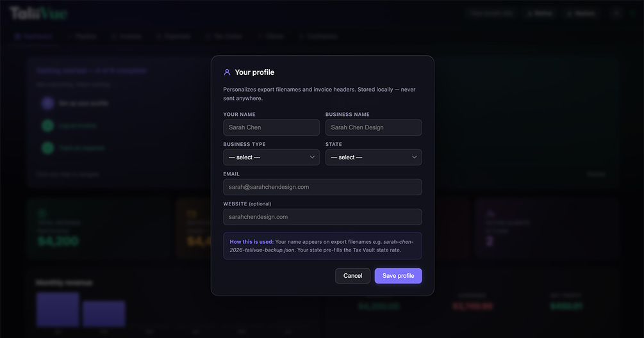
Task: Save profile using the purple button
Action: coord(398,276)
